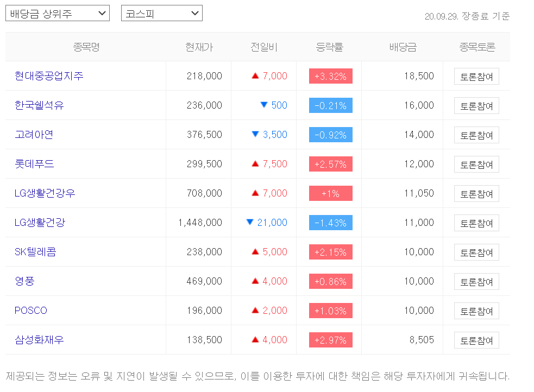Click the red up arrow in SK텔레콤 row

(x=255, y=251)
